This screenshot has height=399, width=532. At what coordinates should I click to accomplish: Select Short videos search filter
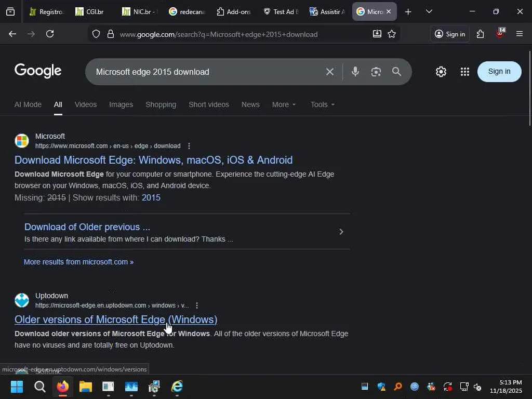[x=209, y=104]
